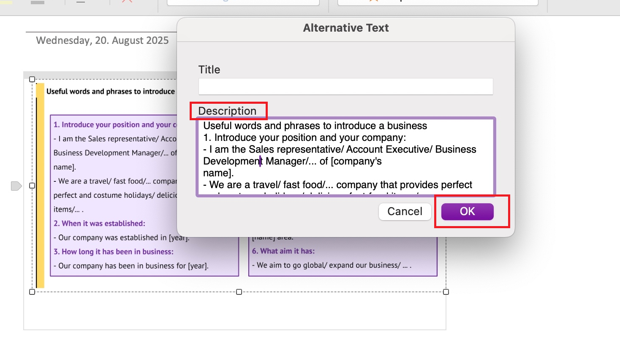Click the bottom-center resize handle of the selection
Screen dimensions: 620x364
pos(239,291)
